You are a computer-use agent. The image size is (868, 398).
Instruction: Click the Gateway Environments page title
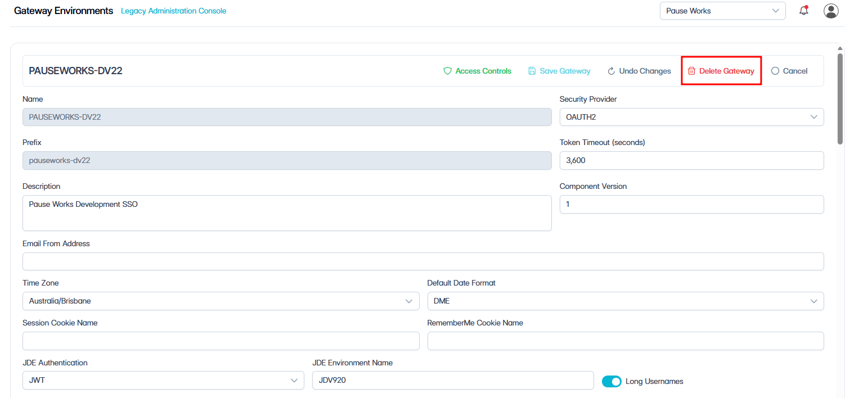pos(64,11)
